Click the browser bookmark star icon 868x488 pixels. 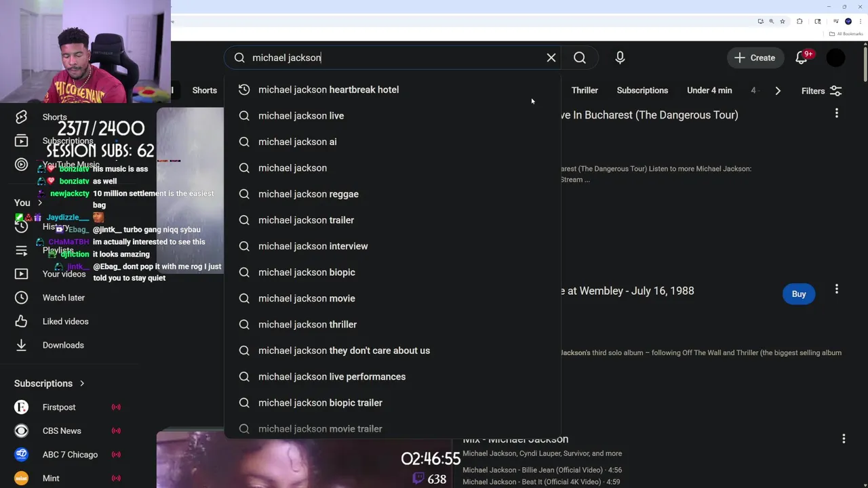[783, 21]
